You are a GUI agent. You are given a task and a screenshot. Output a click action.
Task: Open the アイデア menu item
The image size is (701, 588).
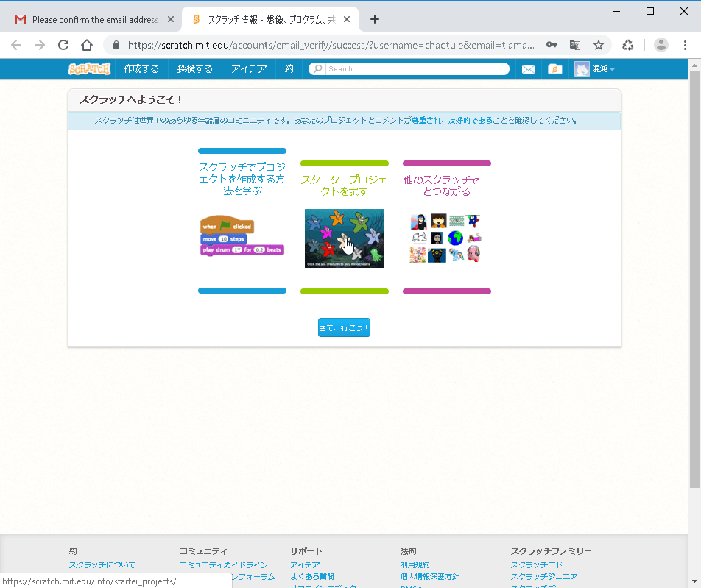249,69
